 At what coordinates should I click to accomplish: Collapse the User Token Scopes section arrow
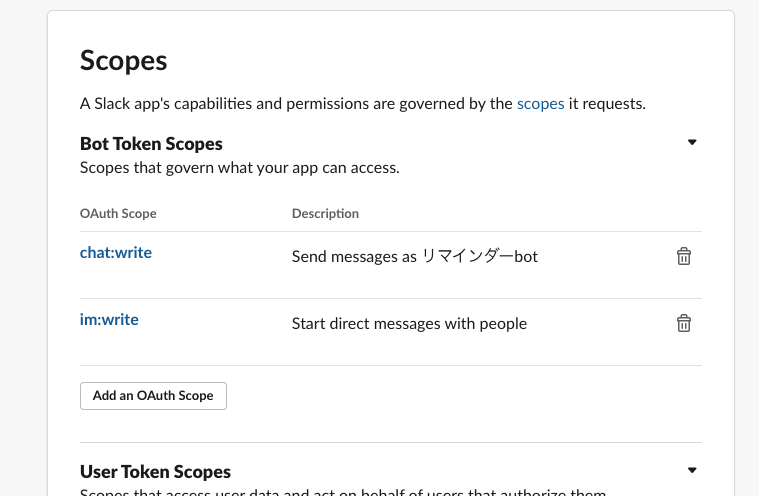(x=691, y=470)
